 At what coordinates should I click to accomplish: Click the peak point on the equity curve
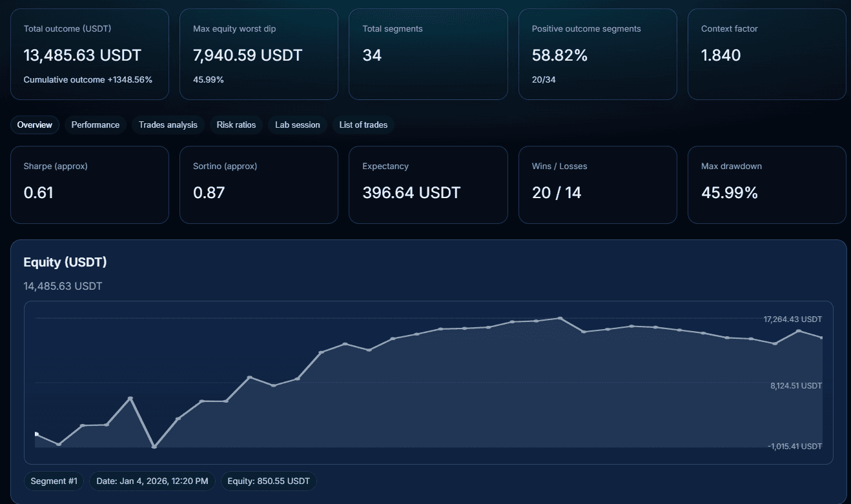coord(559,317)
